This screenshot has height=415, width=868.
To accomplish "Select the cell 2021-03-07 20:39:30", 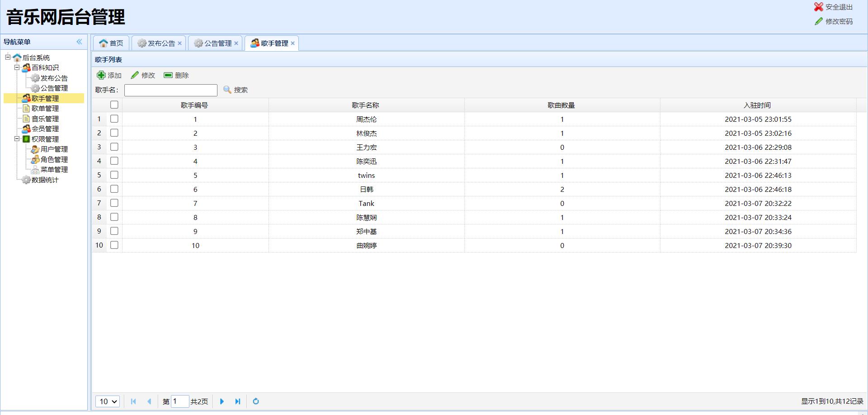I will tap(758, 245).
